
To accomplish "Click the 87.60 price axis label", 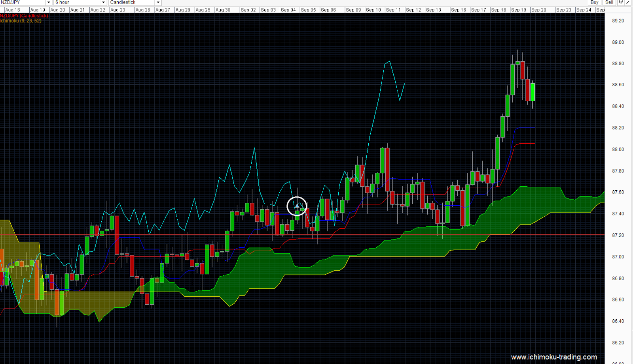I will point(618,192).
